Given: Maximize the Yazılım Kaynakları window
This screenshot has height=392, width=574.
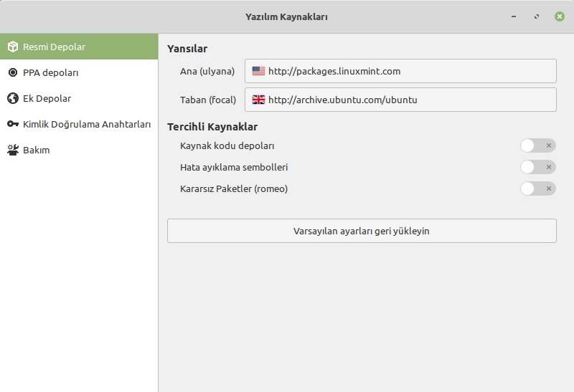Looking at the screenshot, I should [x=536, y=16].
